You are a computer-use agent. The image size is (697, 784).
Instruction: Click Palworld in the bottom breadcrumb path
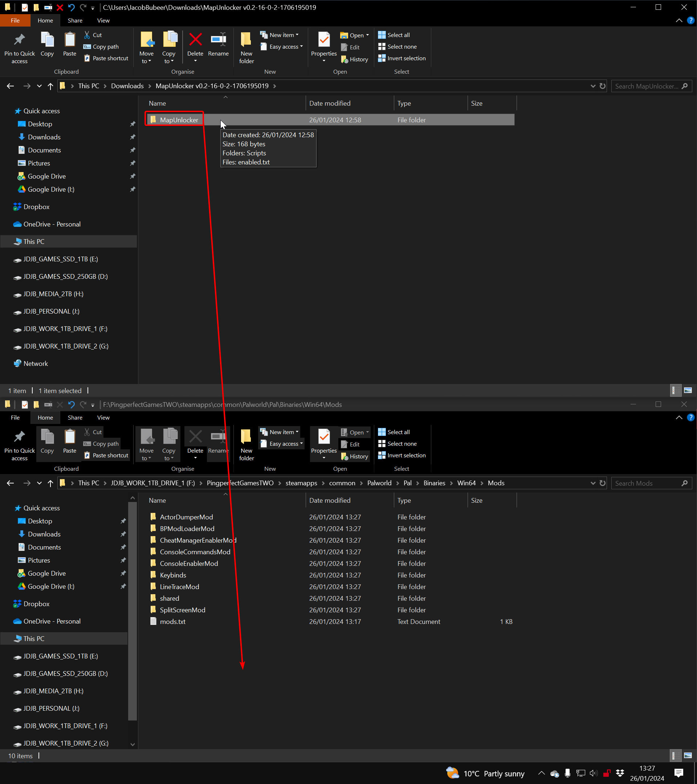pyautogui.click(x=379, y=483)
